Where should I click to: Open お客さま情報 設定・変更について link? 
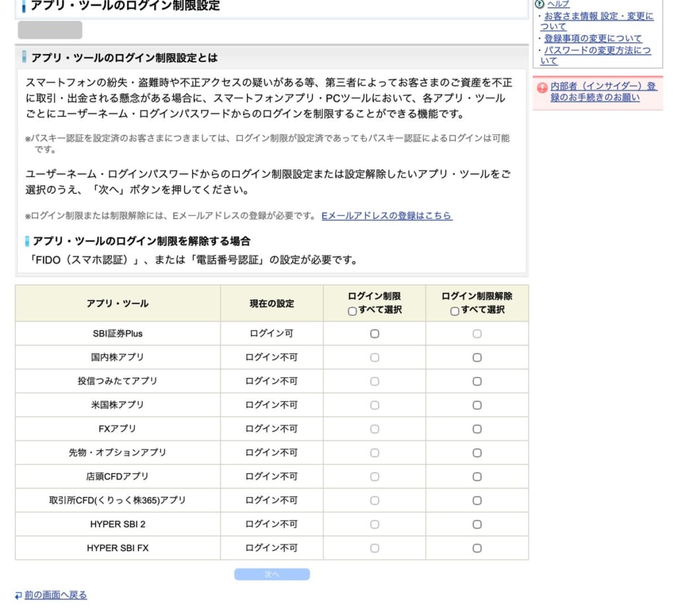pyautogui.click(x=597, y=21)
